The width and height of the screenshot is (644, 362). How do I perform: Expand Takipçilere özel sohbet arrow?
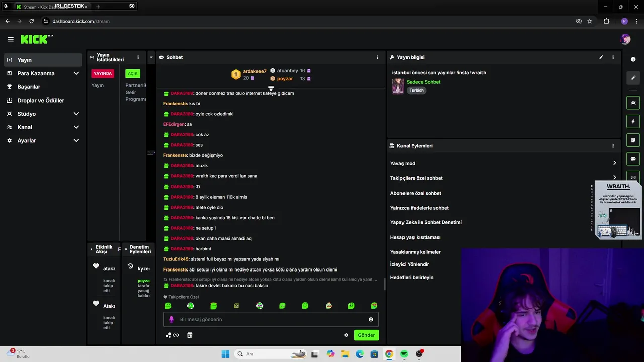click(614, 177)
